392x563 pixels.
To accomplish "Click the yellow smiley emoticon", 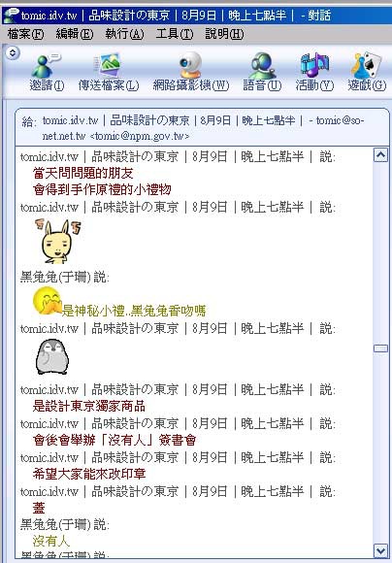I will pyautogui.click(x=47, y=300).
